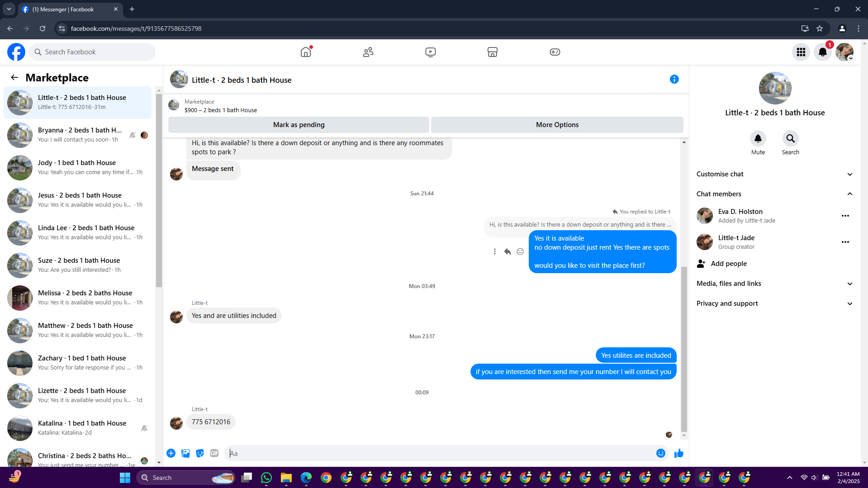868x488 pixels.
Task: Mark the listing as pending
Action: pos(299,125)
